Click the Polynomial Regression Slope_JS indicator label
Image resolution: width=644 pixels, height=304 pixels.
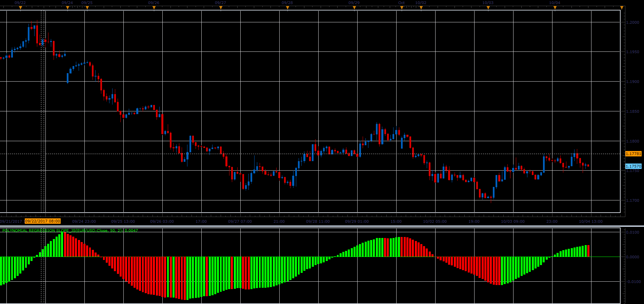(x=70, y=231)
